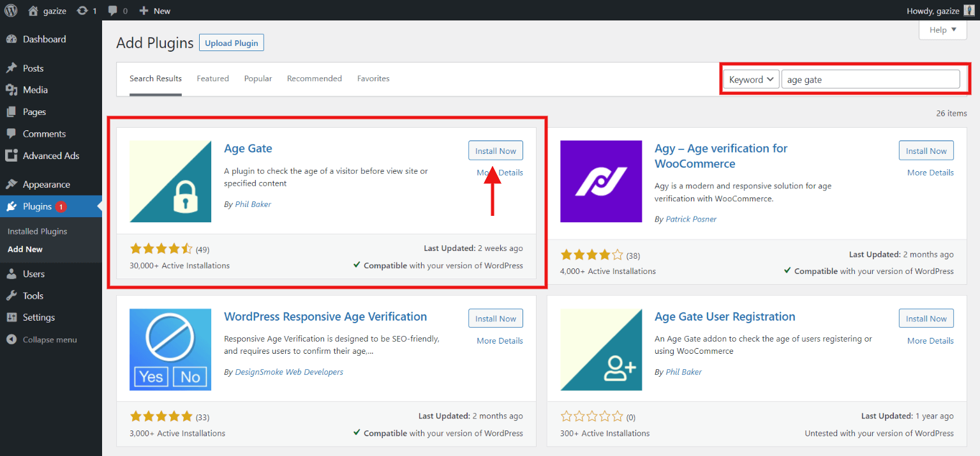Switch to the Popular tab

(258, 79)
